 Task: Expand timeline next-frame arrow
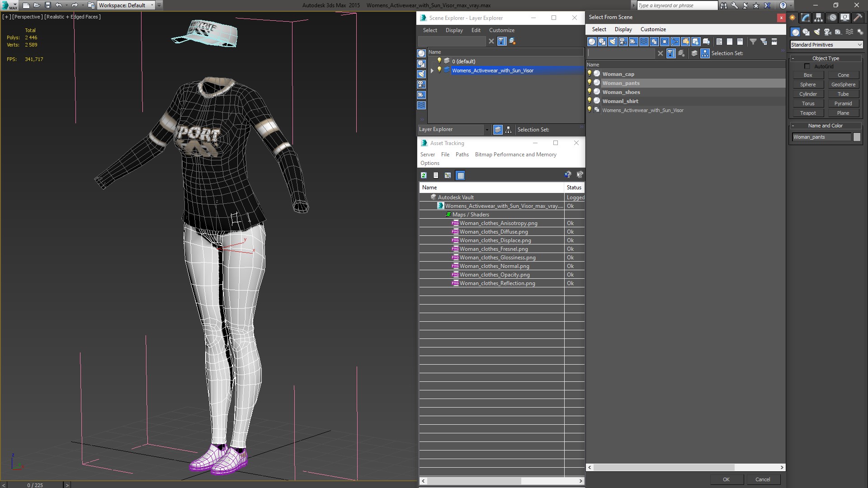(67, 485)
